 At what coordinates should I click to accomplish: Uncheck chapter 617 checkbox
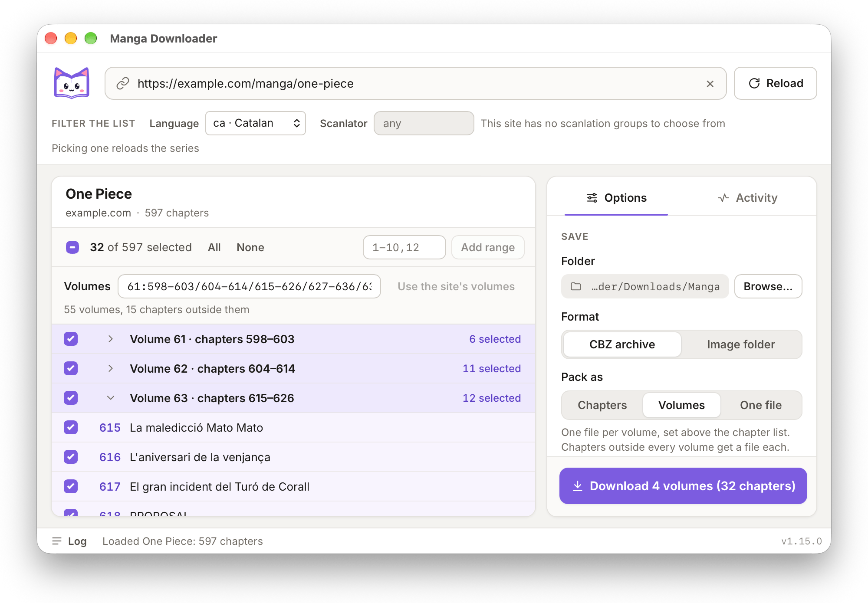point(71,486)
